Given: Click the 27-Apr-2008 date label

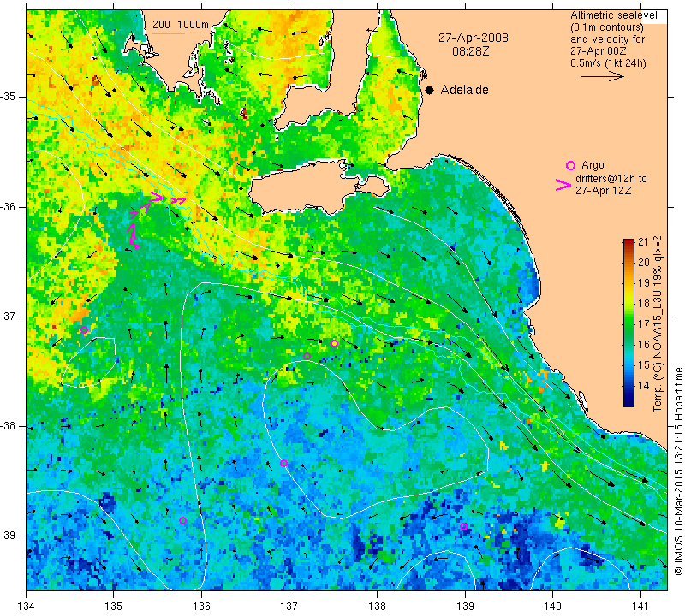Looking at the screenshot, I should point(474,38).
